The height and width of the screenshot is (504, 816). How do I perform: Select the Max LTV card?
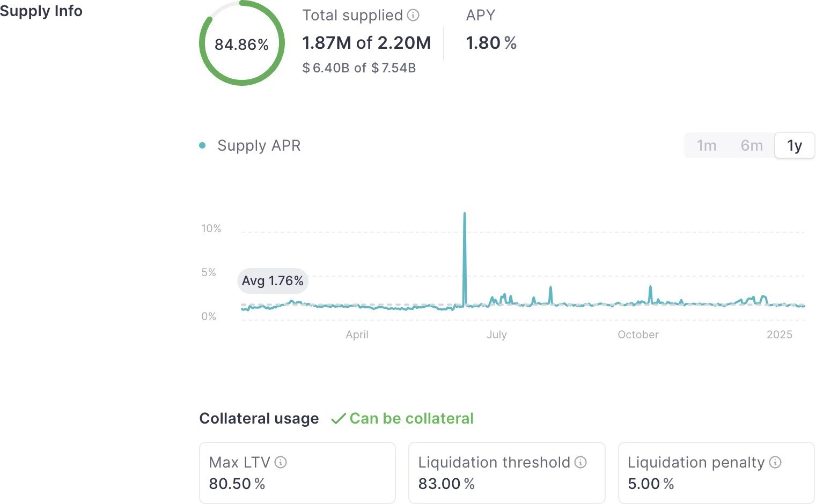point(297,473)
